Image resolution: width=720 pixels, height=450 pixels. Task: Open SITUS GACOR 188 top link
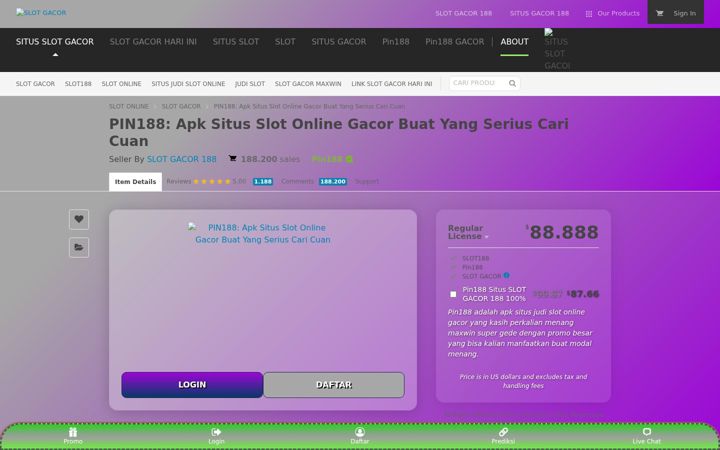[x=539, y=13]
